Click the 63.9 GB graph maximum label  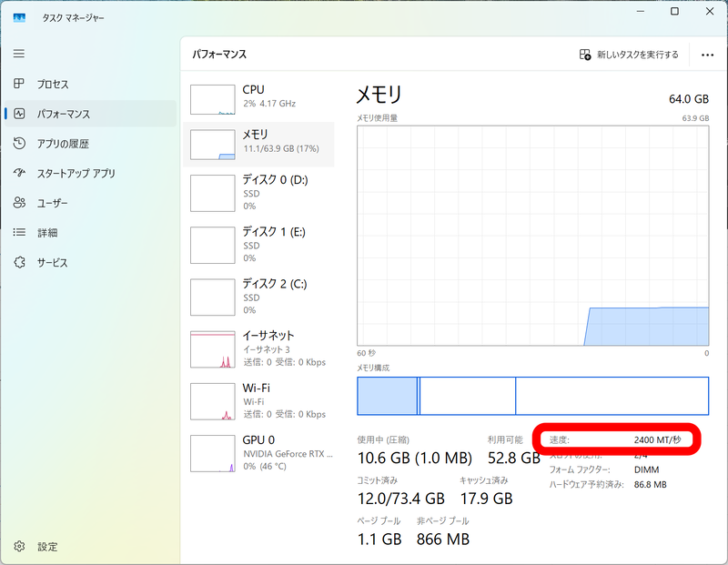(x=695, y=118)
